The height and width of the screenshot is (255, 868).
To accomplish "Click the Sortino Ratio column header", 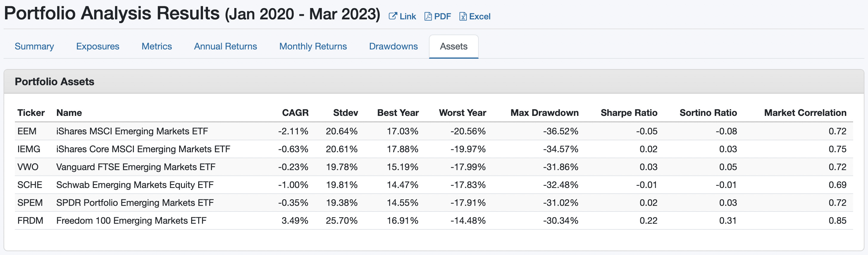I will 708,113.
